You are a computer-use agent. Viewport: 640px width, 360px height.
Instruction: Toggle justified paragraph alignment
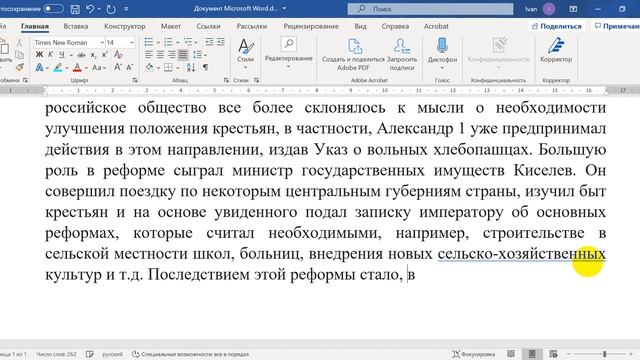183,55
